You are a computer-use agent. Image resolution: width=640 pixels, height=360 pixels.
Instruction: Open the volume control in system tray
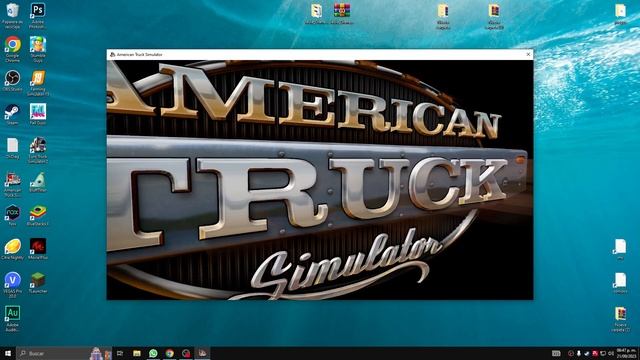click(611, 353)
